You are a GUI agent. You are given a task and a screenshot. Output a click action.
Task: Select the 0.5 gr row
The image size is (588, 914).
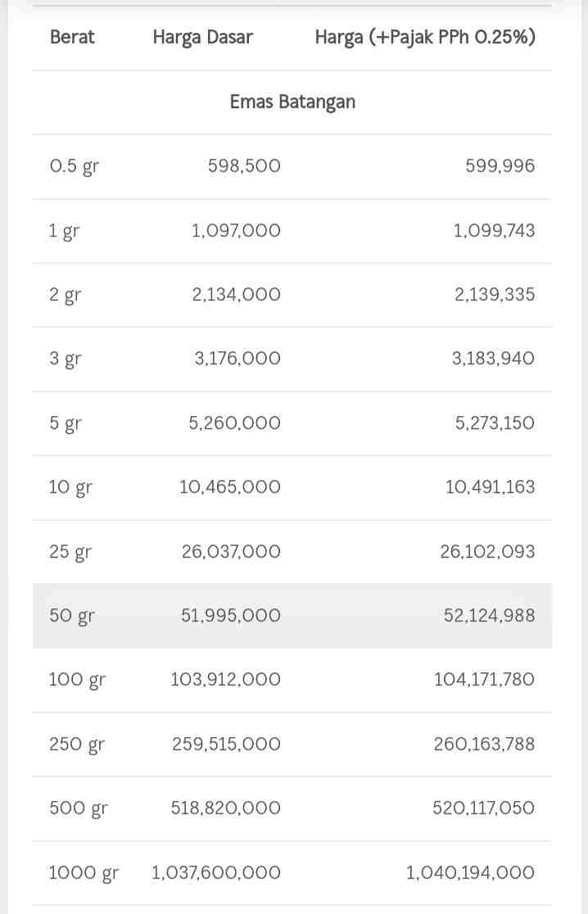coord(292,167)
